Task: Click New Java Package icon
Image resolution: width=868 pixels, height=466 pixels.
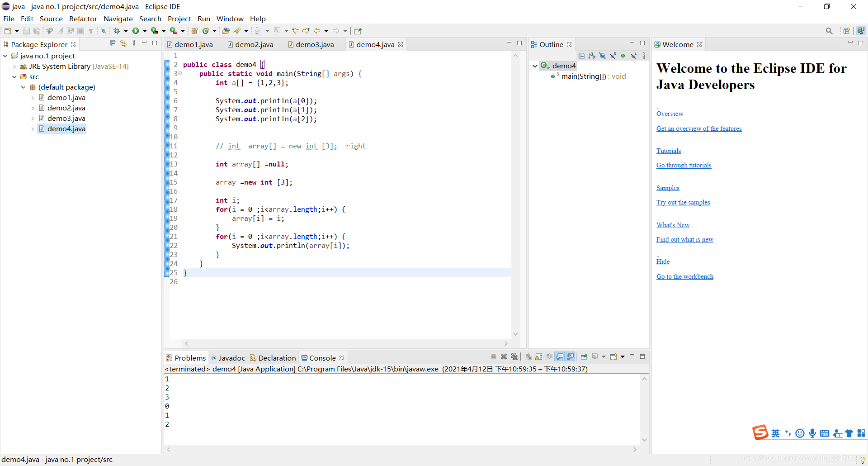Action: [x=194, y=31]
